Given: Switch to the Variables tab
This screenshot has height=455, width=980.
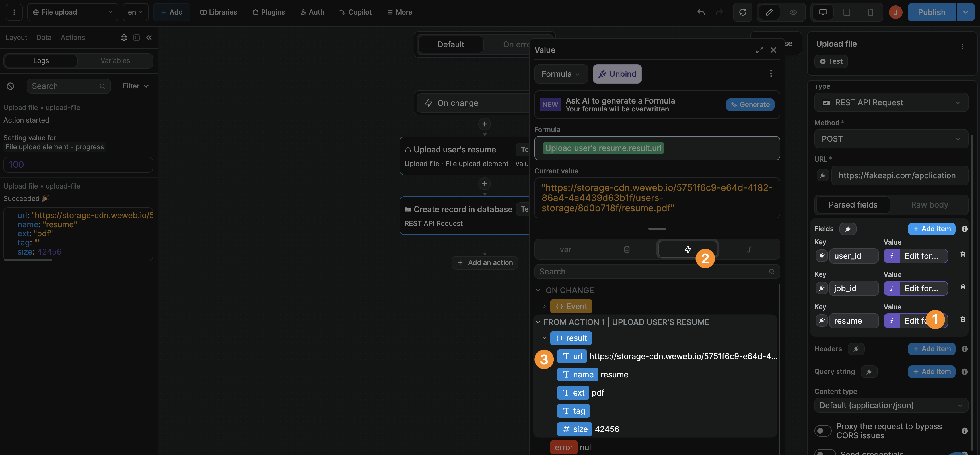Looking at the screenshot, I should coord(115,61).
